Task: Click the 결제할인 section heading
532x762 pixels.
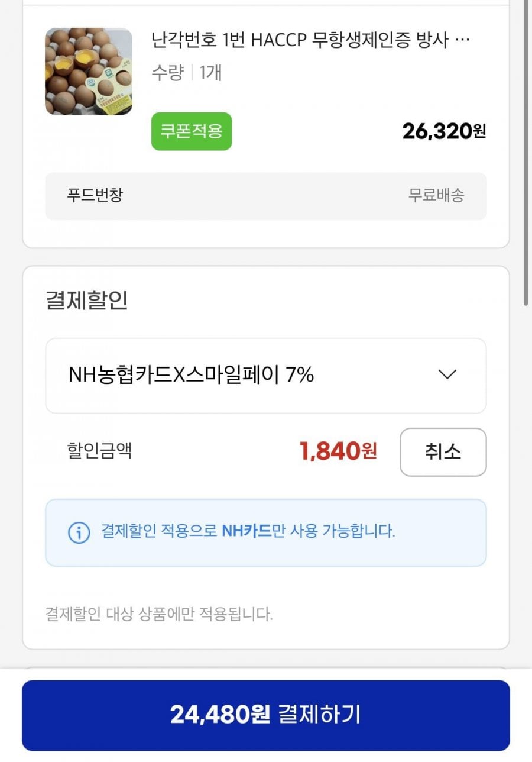Action: click(x=86, y=301)
